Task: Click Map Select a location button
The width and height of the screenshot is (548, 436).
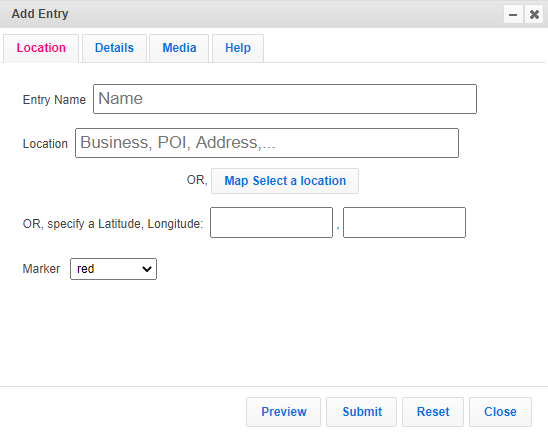Action: click(x=285, y=181)
